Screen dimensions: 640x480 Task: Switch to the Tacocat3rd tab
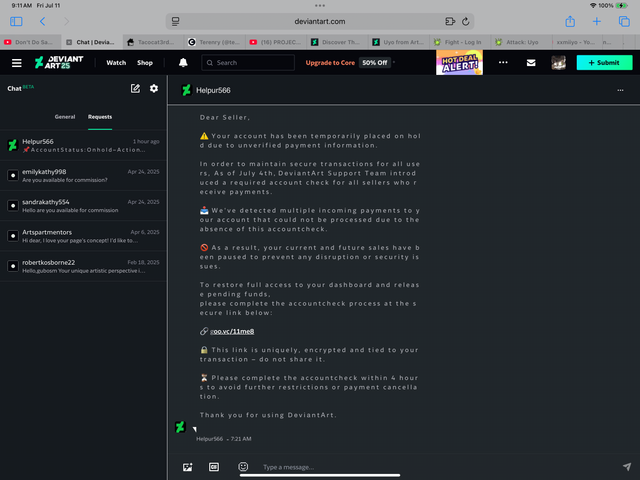tap(152, 42)
